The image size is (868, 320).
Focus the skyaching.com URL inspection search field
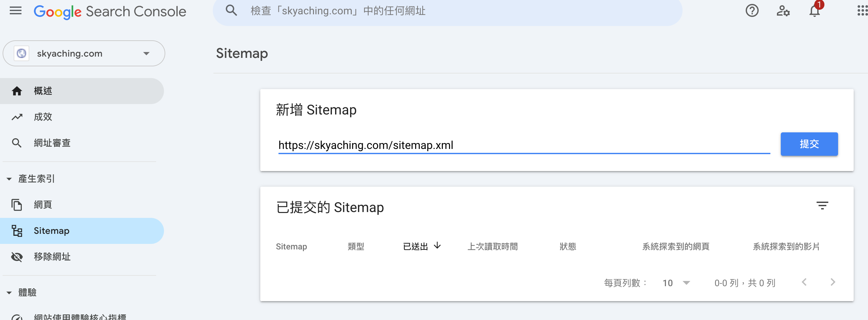[447, 11]
